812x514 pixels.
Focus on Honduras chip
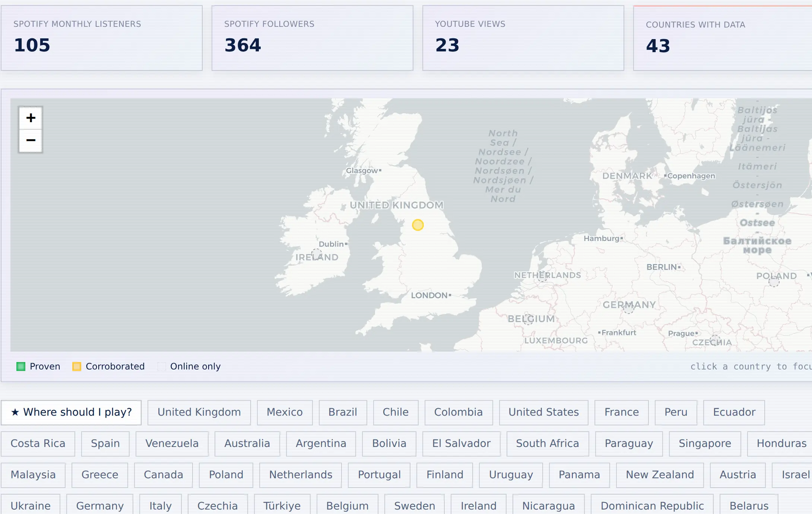click(x=780, y=444)
